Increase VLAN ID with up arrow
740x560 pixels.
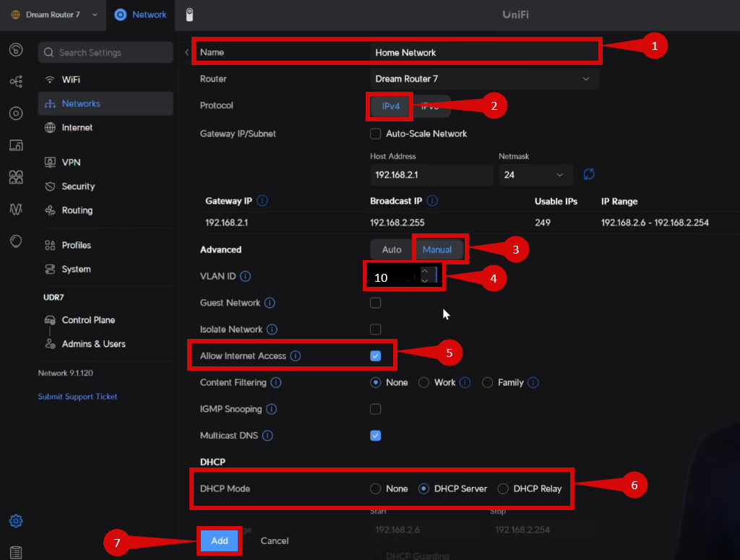click(x=425, y=271)
